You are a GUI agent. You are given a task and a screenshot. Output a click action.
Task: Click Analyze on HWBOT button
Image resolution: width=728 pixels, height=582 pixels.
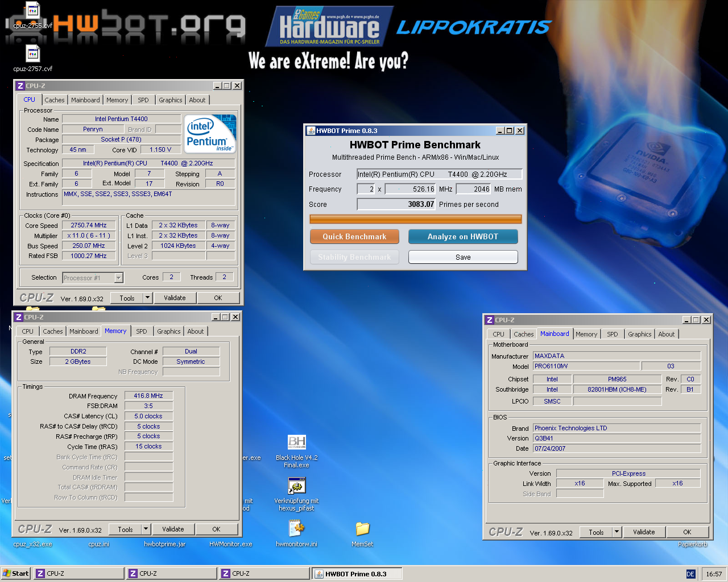tap(463, 236)
